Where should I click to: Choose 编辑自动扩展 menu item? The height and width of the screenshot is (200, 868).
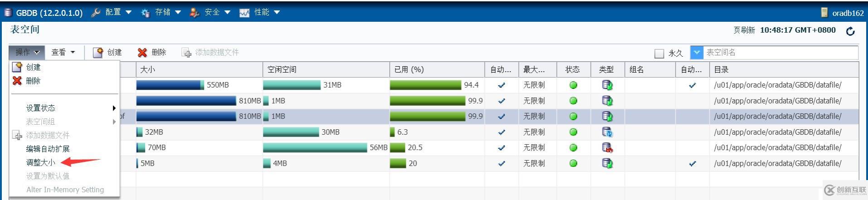click(48, 149)
